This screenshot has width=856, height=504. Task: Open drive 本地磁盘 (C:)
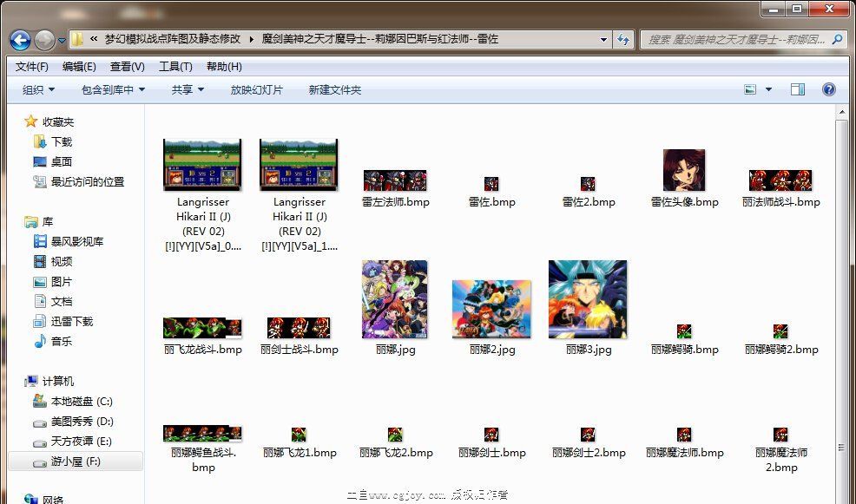73,402
